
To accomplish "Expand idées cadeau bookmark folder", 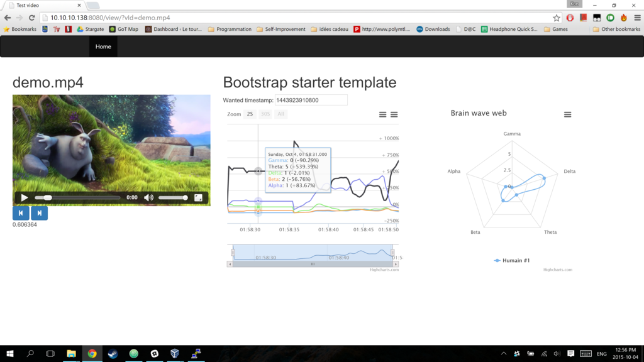I will (330, 29).
